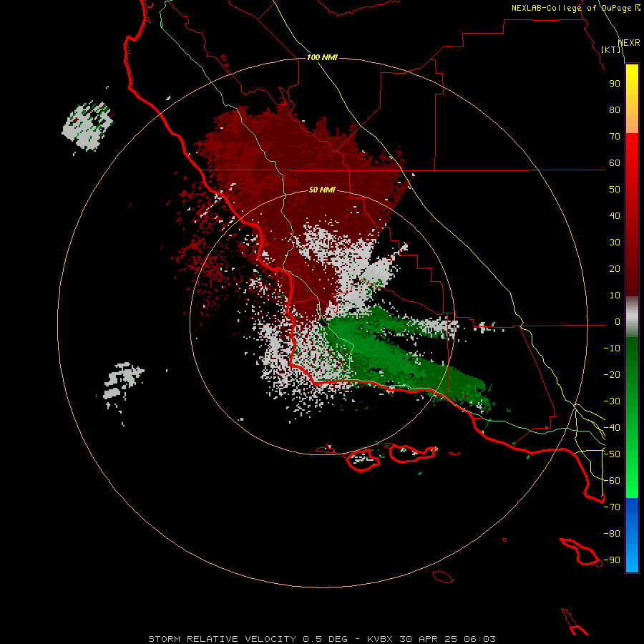Click the '-80' value on velocity scale
Viewport: 644px width, 644px height.
coord(612,534)
